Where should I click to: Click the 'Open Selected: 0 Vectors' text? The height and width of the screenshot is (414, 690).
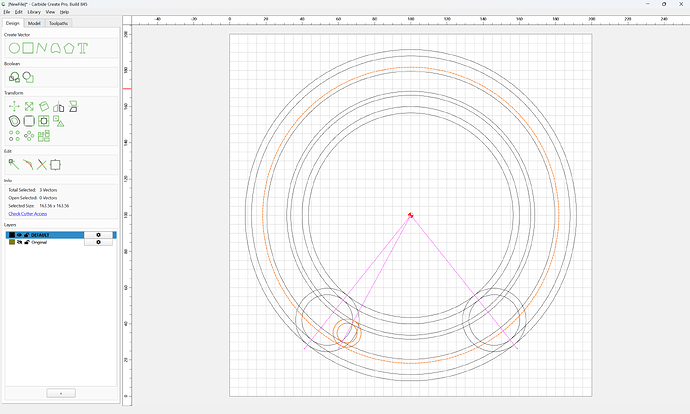33,198
